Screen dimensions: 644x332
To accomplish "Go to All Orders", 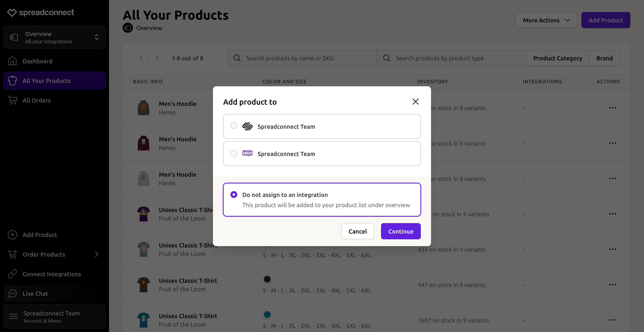I will (55, 100).
